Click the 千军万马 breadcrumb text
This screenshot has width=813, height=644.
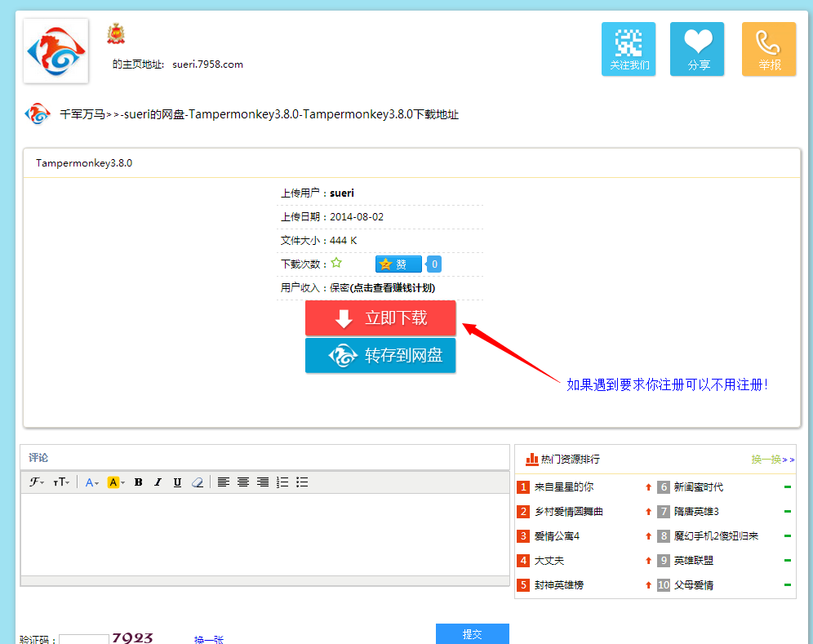coord(82,114)
